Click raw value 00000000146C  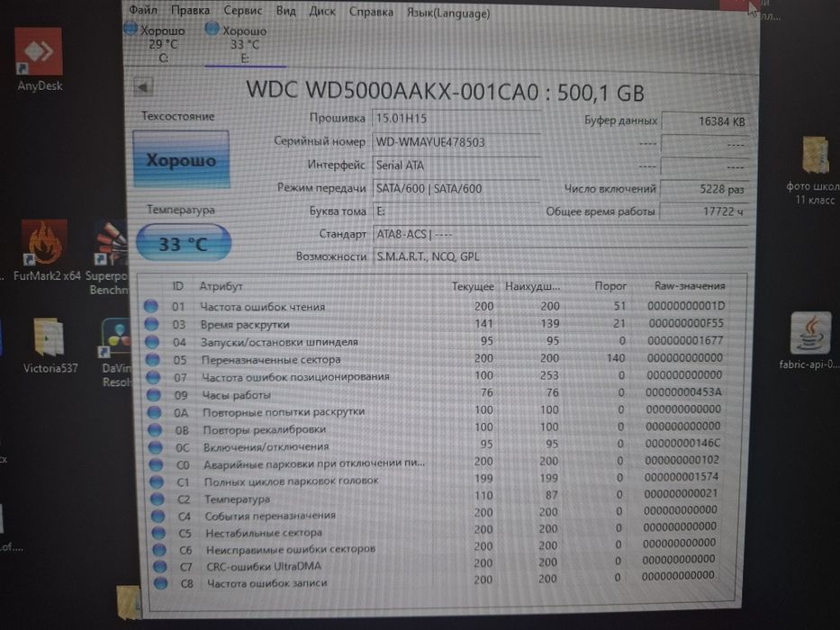coord(682,443)
